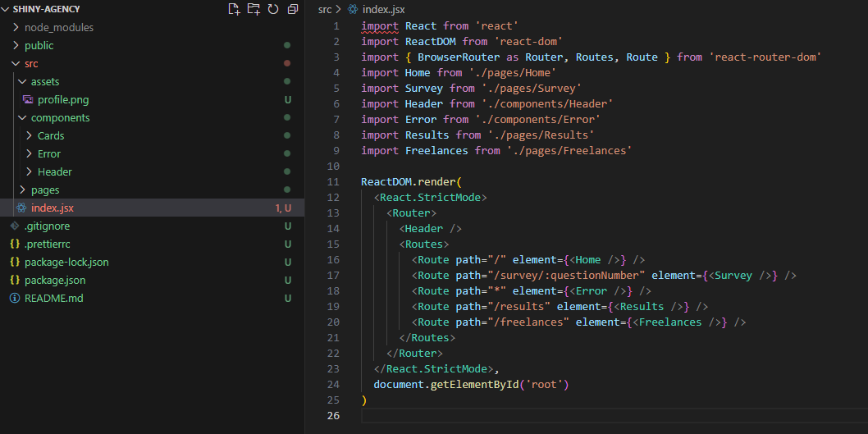The height and width of the screenshot is (434, 868).
Task: Place the cursor on empty line 26
Action: 614,415
